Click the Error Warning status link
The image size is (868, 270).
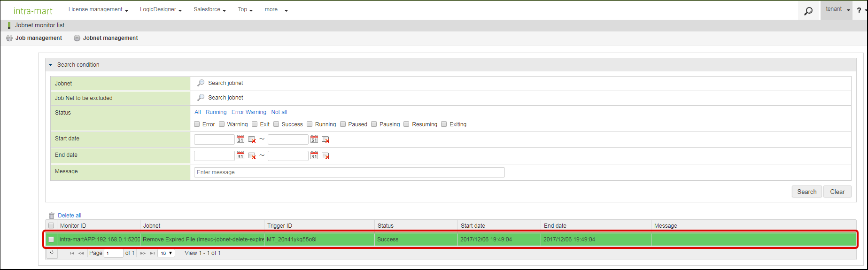coord(248,112)
